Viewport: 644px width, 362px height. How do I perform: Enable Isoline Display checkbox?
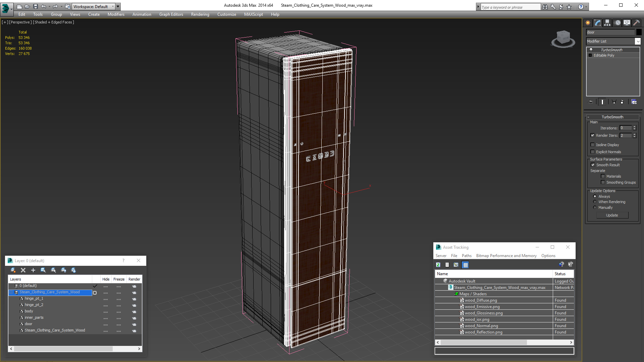[x=592, y=145]
